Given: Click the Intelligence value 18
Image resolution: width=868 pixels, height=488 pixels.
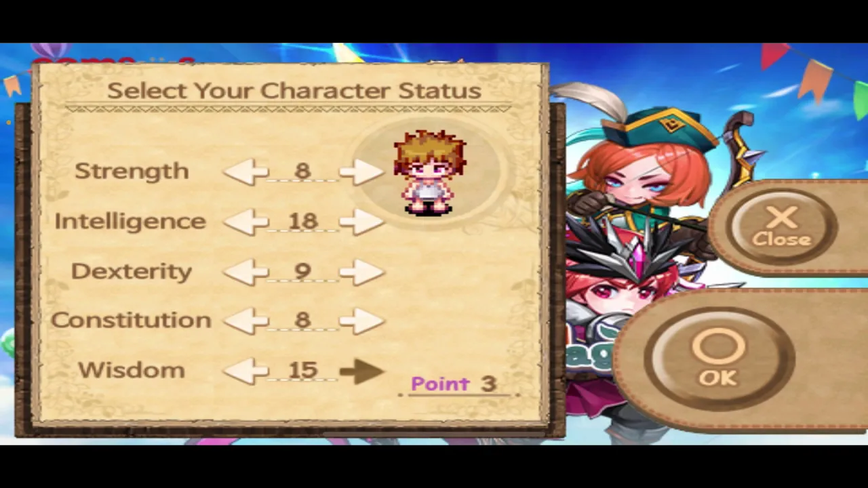Looking at the screenshot, I should point(302,222).
